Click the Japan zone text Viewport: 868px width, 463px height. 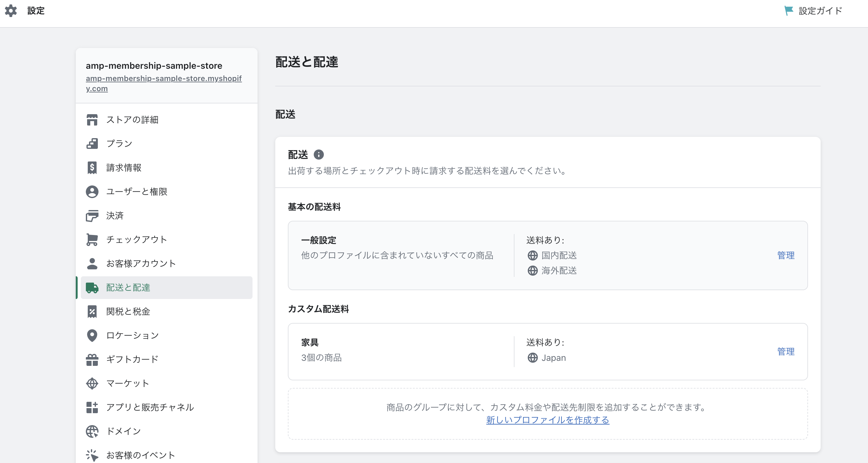(553, 358)
